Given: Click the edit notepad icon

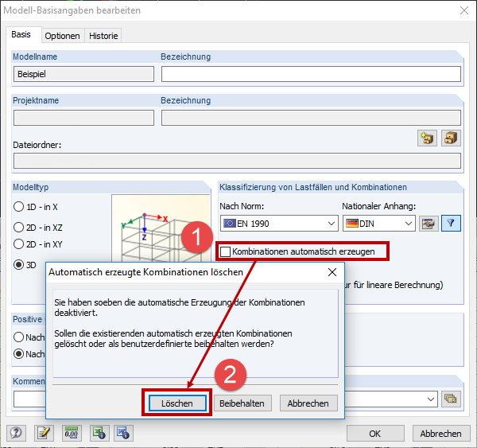Looking at the screenshot, I should pyautogui.click(x=44, y=433).
